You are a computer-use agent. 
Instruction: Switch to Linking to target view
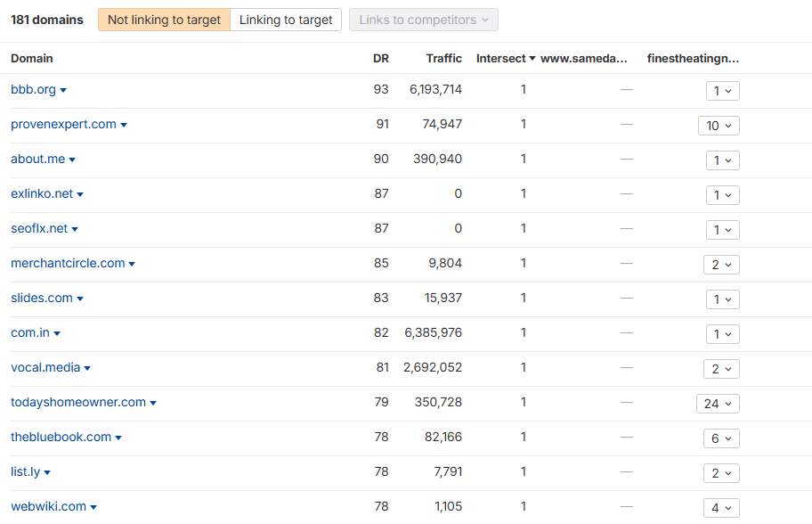(x=286, y=20)
